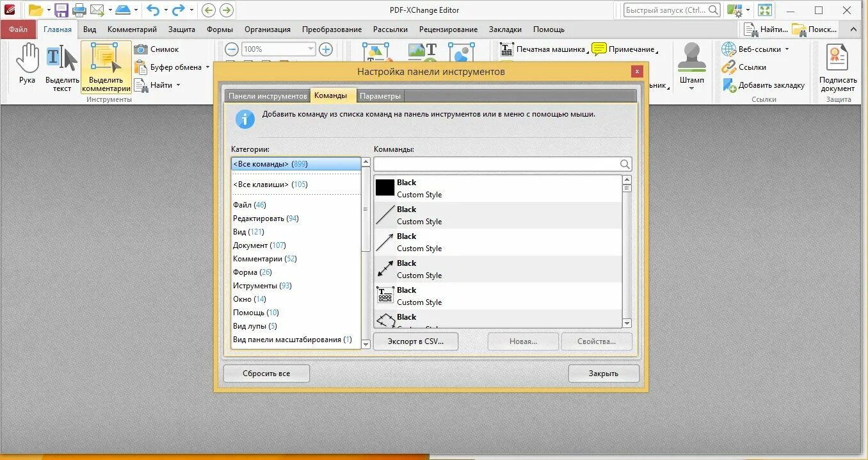Open the 100% zoom level combo box

(279, 49)
